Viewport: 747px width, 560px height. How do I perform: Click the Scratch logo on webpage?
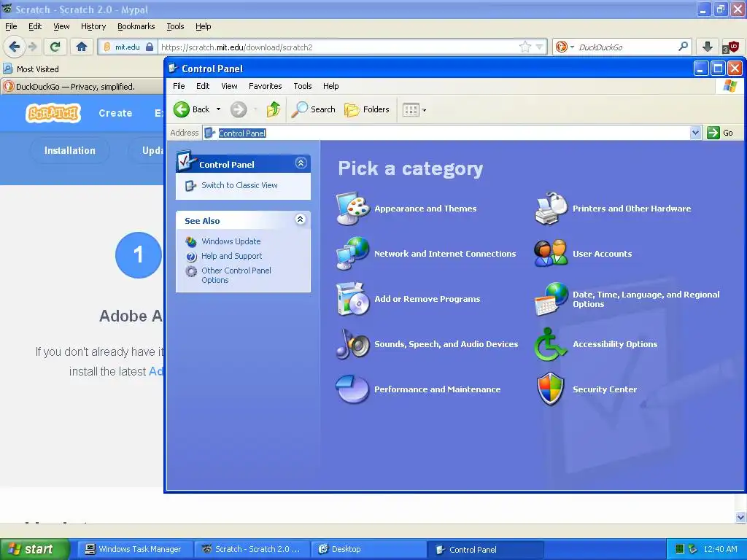point(53,113)
